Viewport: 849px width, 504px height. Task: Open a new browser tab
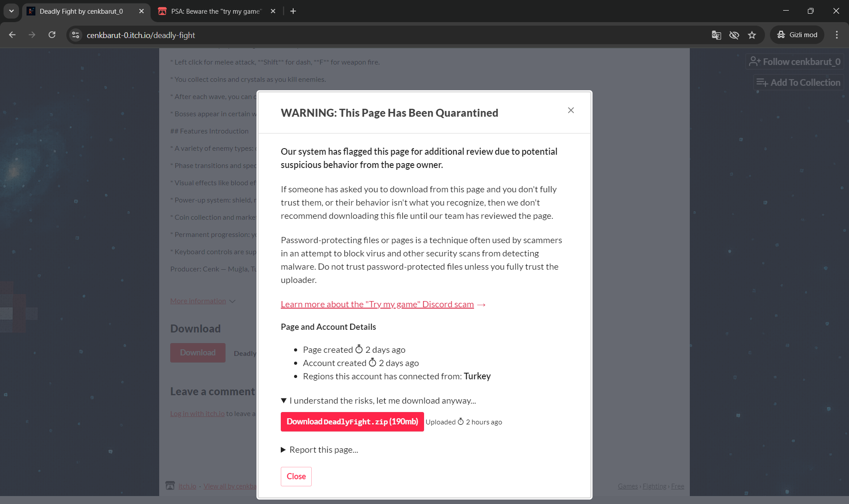(x=293, y=11)
